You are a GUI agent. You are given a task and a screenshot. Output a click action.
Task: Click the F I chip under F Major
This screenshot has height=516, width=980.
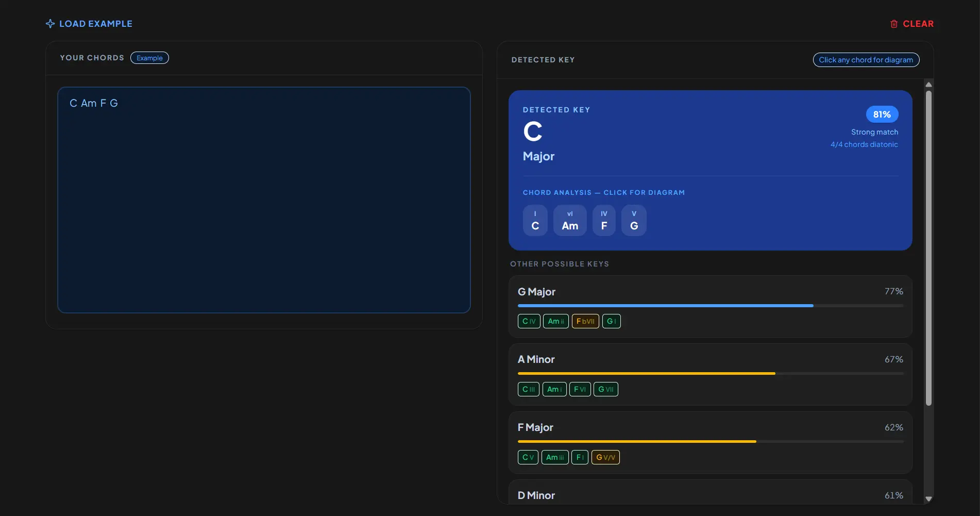pos(580,457)
